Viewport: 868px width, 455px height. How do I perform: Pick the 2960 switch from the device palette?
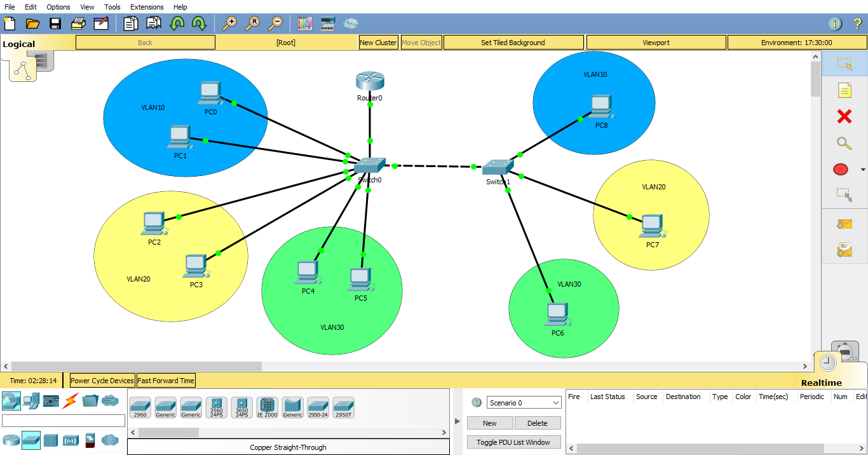tap(140, 407)
